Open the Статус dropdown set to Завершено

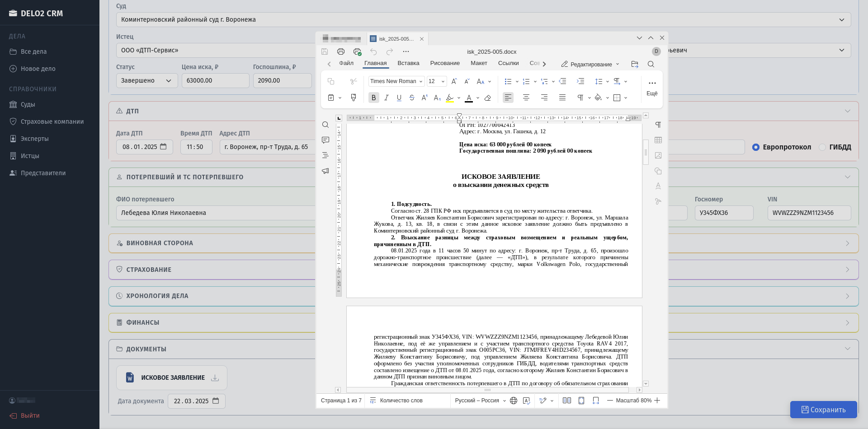(x=147, y=80)
